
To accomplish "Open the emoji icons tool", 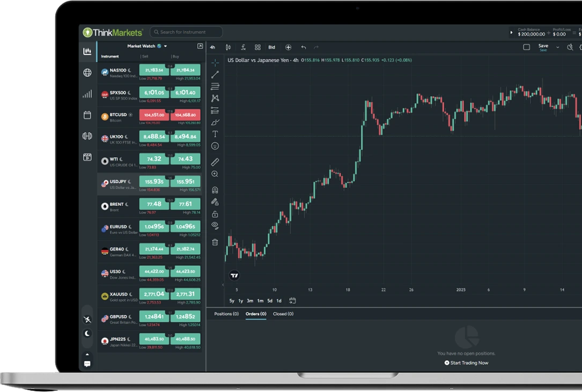I will click(x=215, y=146).
